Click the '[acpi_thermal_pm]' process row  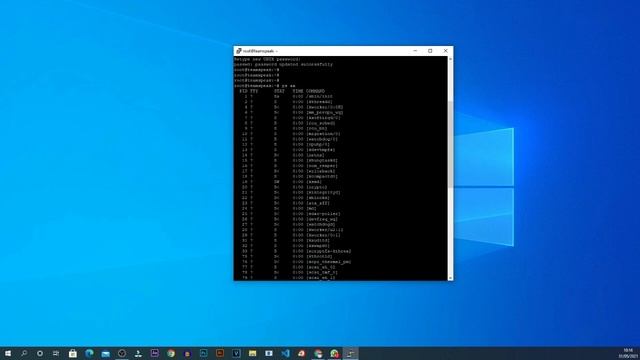[x=296, y=262]
